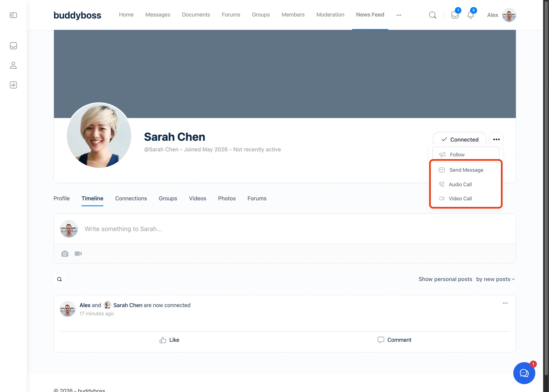Open Messages in top navigation
This screenshot has height=392, width=549.
[158, 15]
